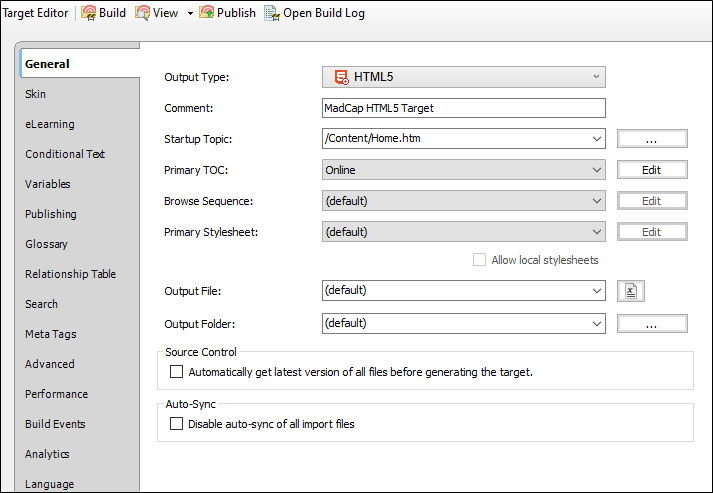
Task: Click the Open Build Log icon
Action: (x=271, y=13)
